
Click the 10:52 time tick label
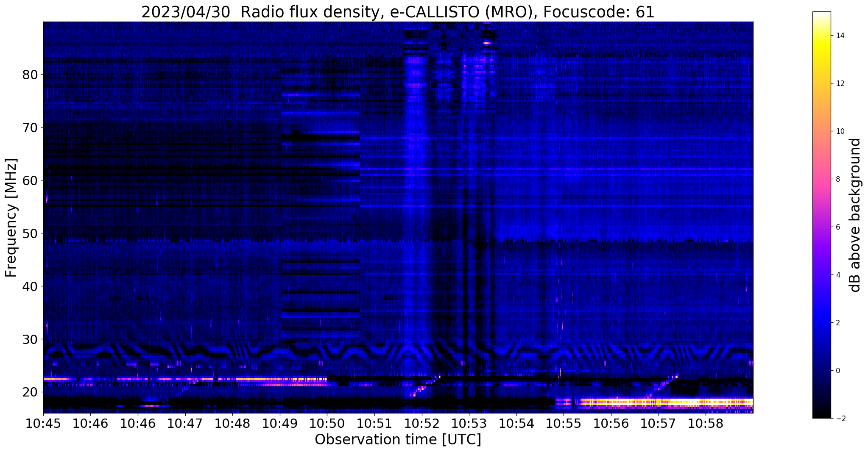point(422,423)
